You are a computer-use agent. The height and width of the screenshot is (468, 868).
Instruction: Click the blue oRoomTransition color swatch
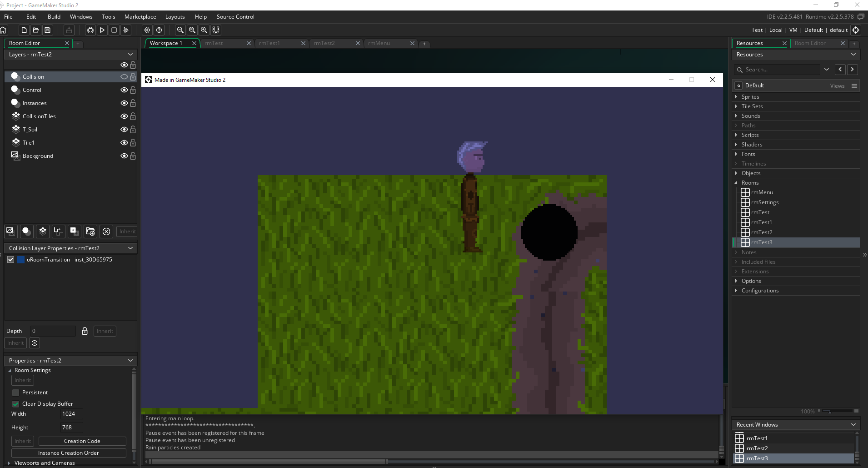[21, 260]
